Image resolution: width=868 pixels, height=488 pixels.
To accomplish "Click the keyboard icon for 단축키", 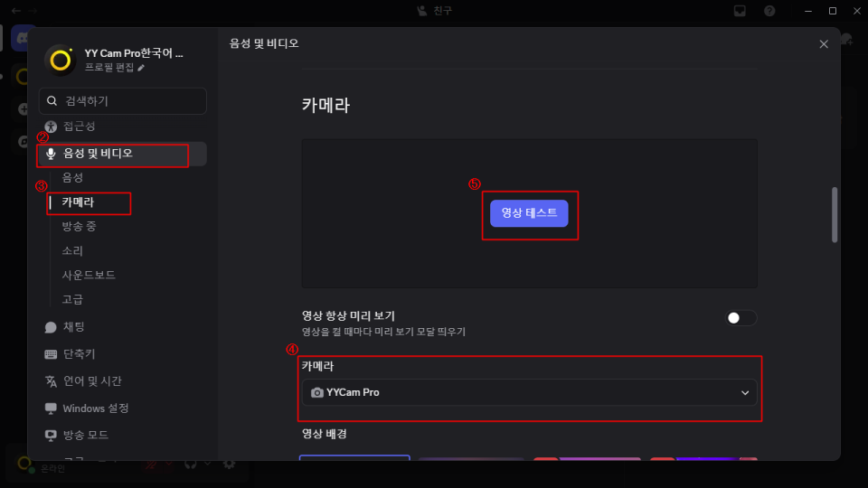I will 51,354.
